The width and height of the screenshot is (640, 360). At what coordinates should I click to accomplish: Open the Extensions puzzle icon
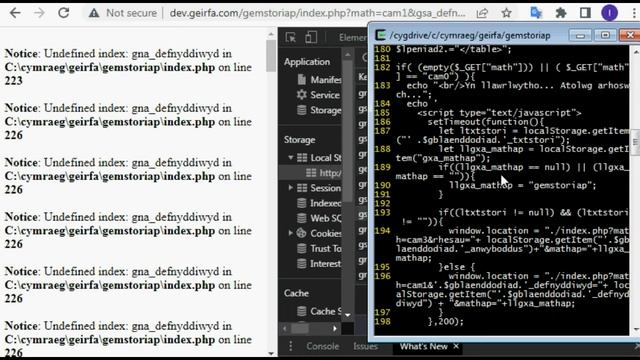pyautogui.click(x=561, y=13)
